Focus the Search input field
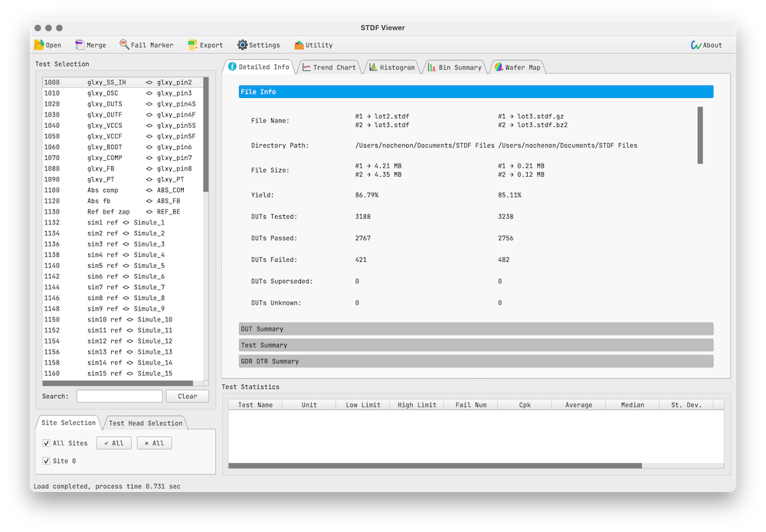Screen dimensions: 766x532 click(119, 397)
